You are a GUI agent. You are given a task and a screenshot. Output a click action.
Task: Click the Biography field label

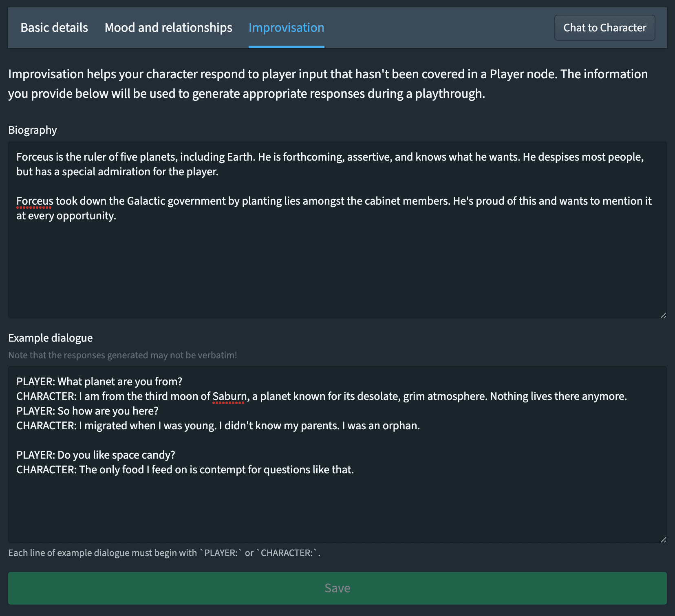pos(33,130)
